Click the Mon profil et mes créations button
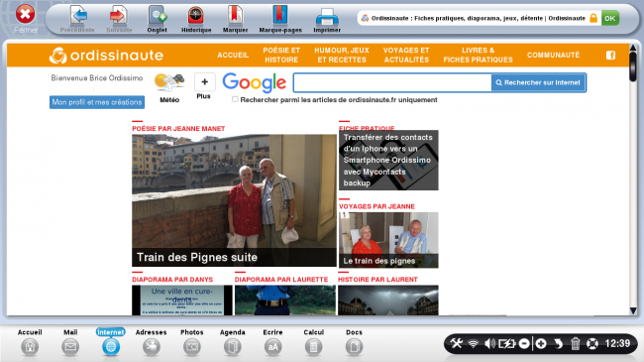Image resolution: width=644 pixels, height=362 pixels. tap(97, 102)
